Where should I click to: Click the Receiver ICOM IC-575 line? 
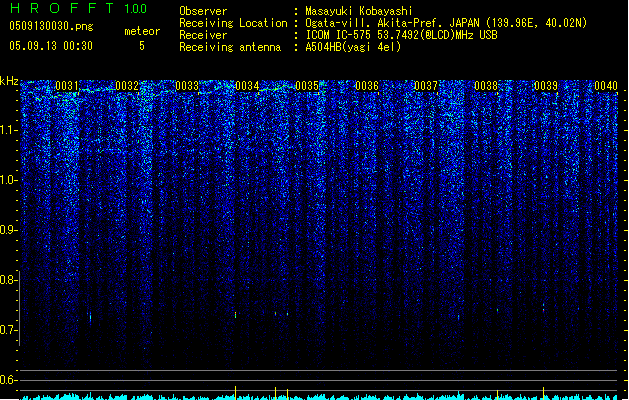point(401,35)
